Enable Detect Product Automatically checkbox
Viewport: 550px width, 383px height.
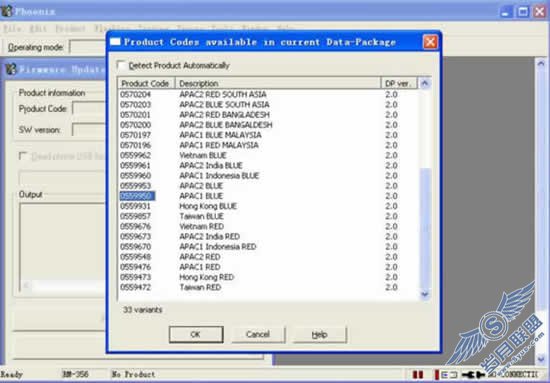click(x=122, y=65)
